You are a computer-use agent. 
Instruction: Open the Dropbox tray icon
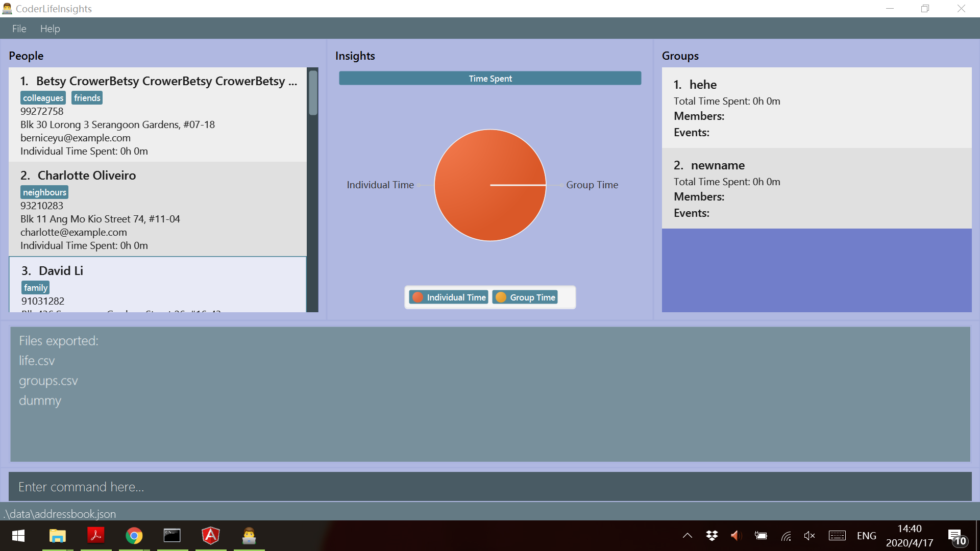click(712, 536)
